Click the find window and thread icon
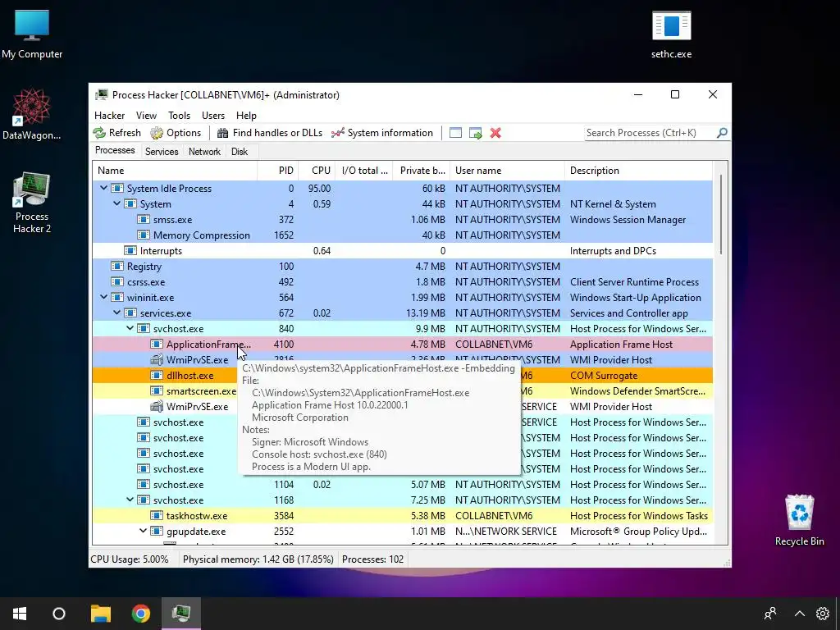 (x=475, y=133)
